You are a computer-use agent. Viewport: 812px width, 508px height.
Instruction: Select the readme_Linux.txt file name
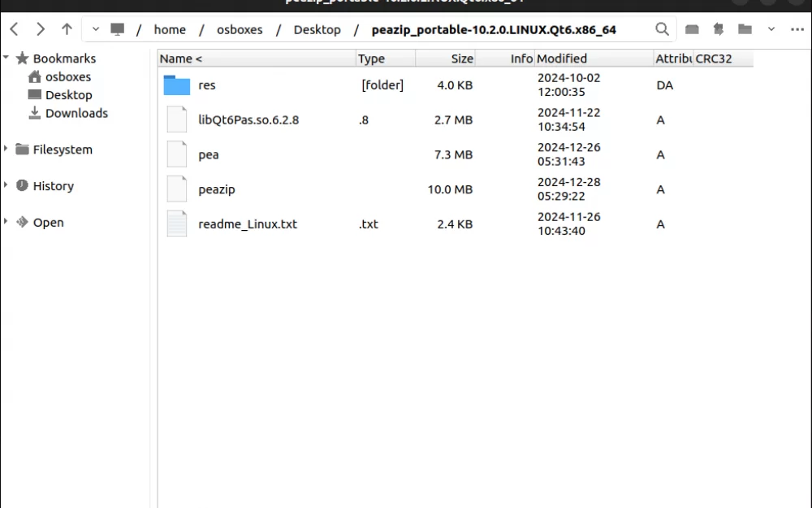point(248,224)
